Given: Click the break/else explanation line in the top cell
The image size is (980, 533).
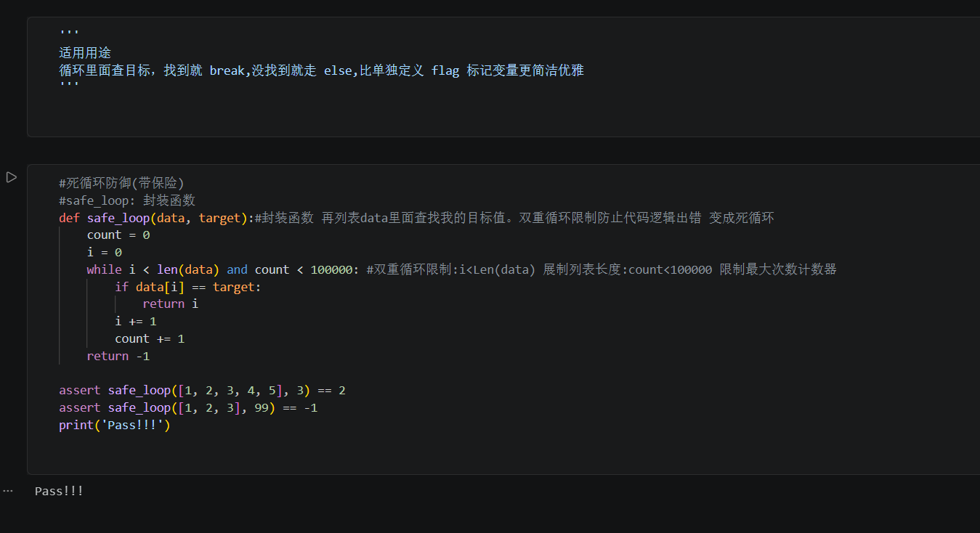Looking at the screenshot, I should point(321,70).
